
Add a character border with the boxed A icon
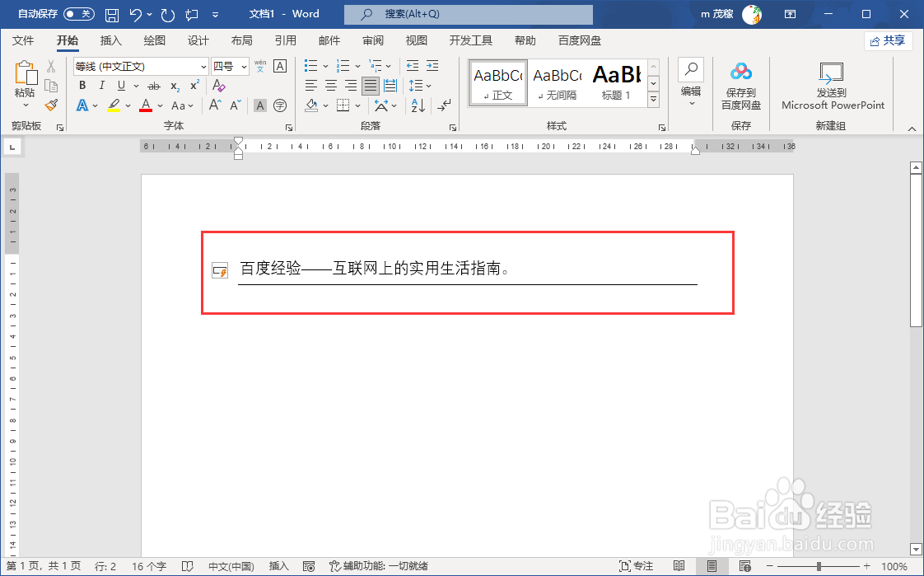[281, 66]
